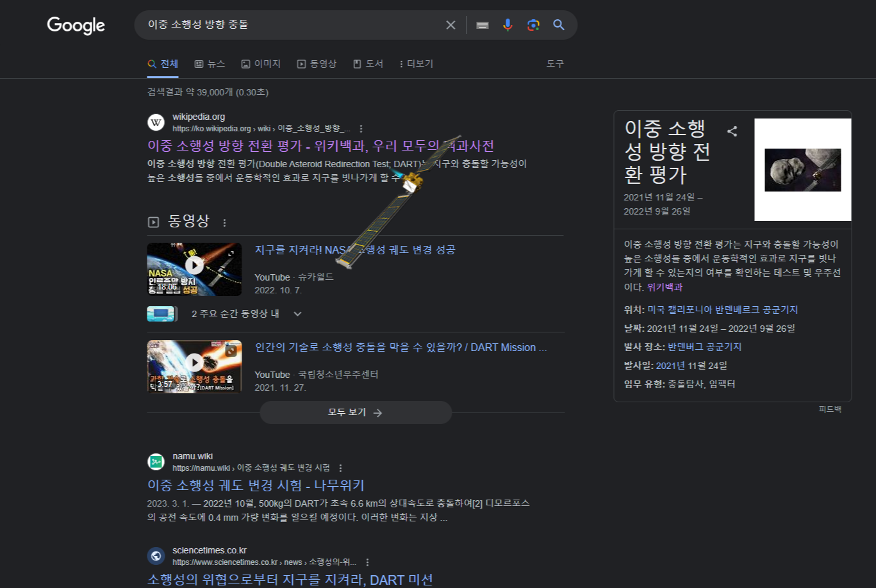
Task: Click the video section icon beside 동영상
Action: click(x=153, y=222)
